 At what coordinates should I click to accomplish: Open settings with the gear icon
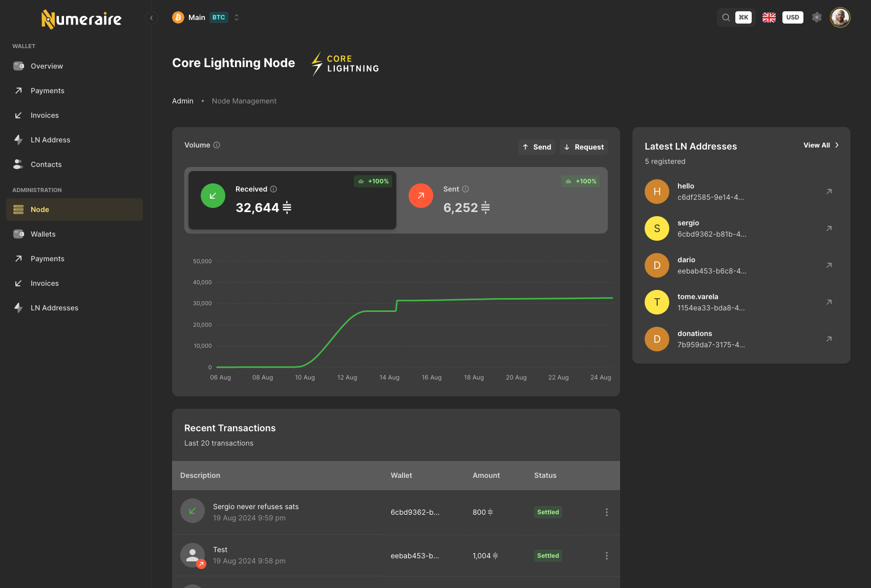[817, 17]
